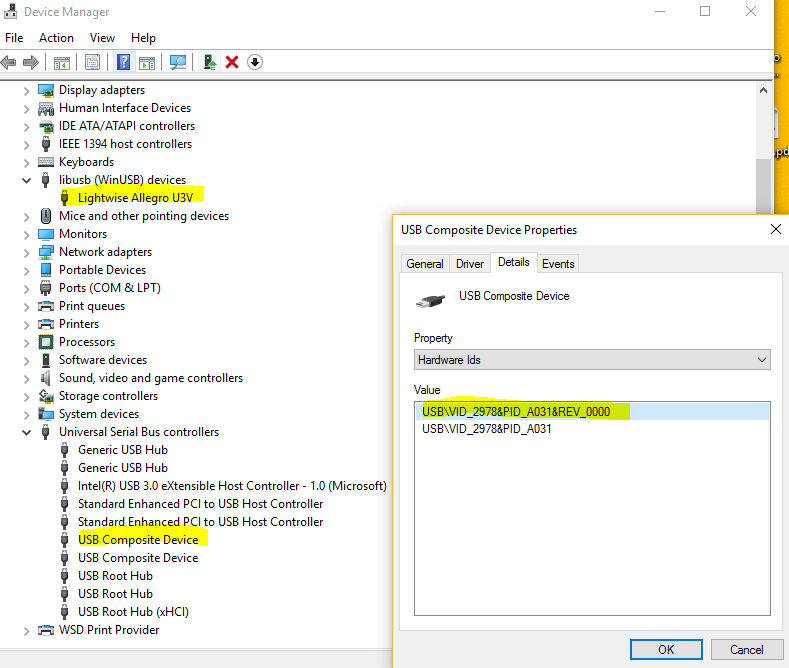Click the Lightwise Allegro U3V device icon

pyautogui.click(x=64, y=198)
